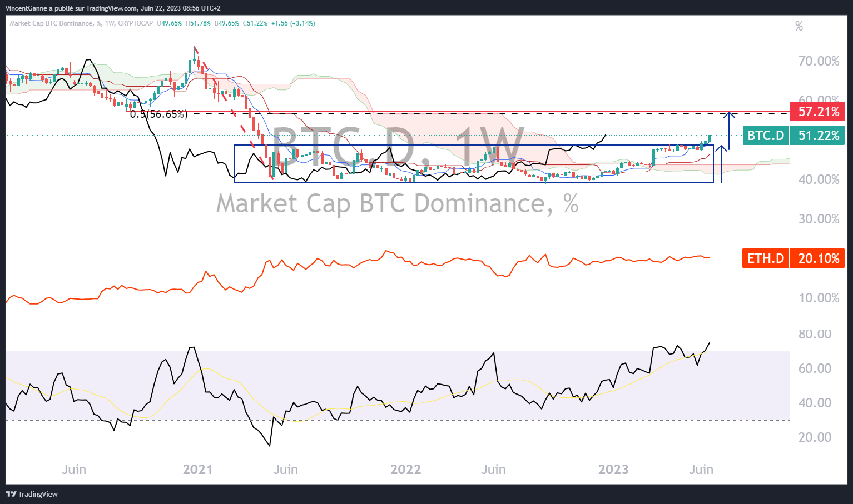Click the 20.10% ETH dominance value tag
The height and width of the screenshot is (504, 853).
point(817,258)
